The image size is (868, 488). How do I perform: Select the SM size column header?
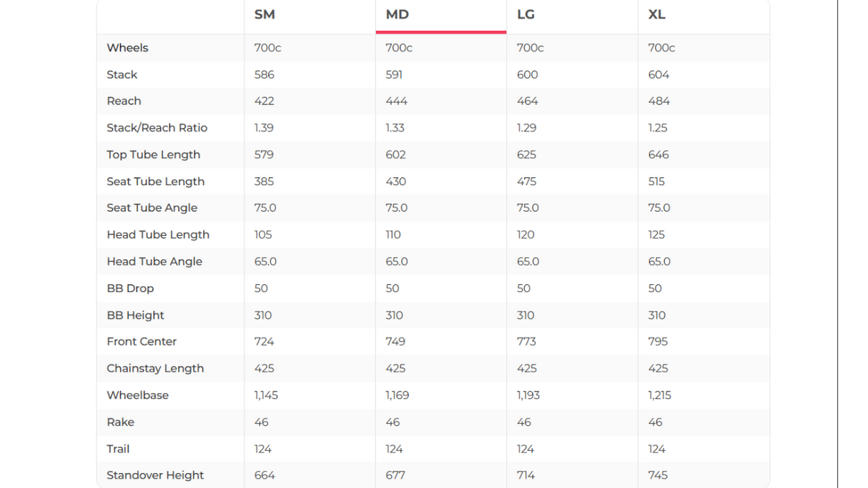(x=265, y=15)
